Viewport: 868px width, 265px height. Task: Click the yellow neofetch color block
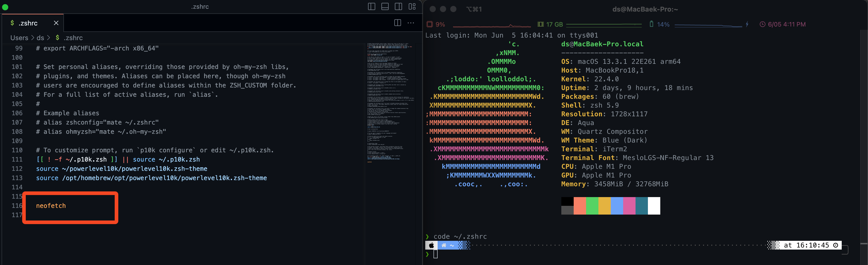(605, 206)
